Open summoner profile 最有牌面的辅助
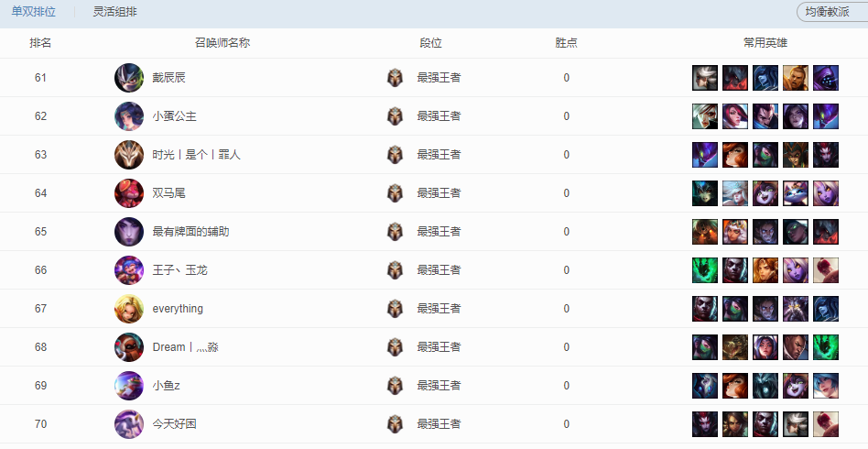Viewport: 868px width, 449px height. (x=190, y=232)
